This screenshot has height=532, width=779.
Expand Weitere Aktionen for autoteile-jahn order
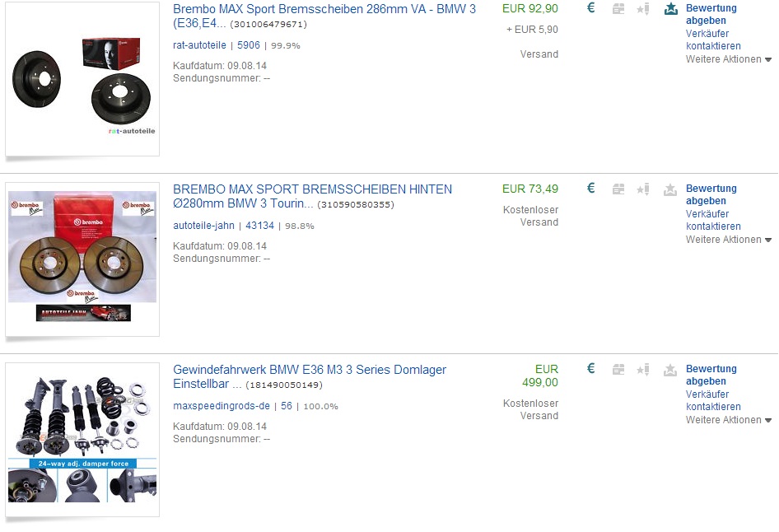pyautogui.click(x=728, y=240)
